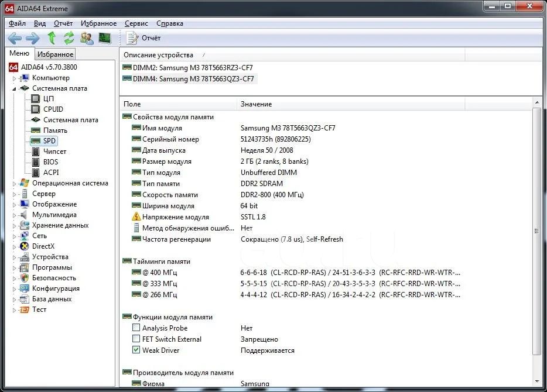The image size is (547, 392).
Task: Open the Избранное menu in the menu bar
Action: click(x=99, y=23)
